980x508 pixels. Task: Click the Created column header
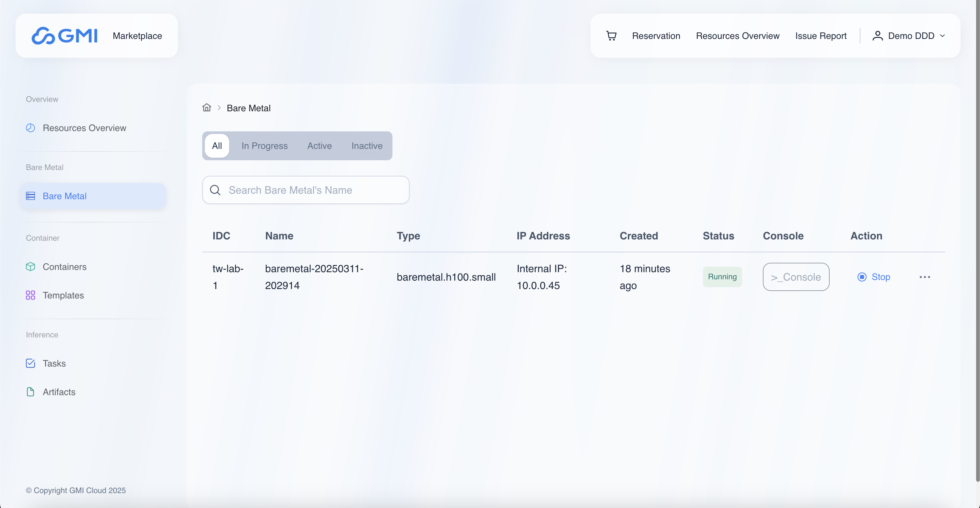coord(639,236)
